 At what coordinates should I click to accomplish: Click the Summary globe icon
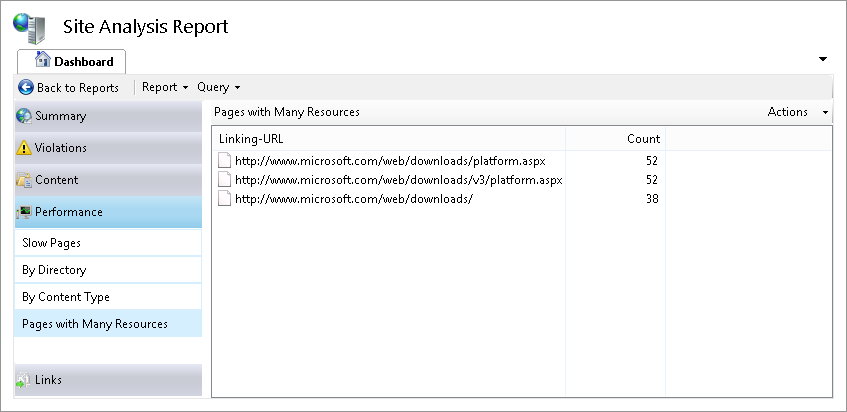pyautogui.click(x=24, y=116)
